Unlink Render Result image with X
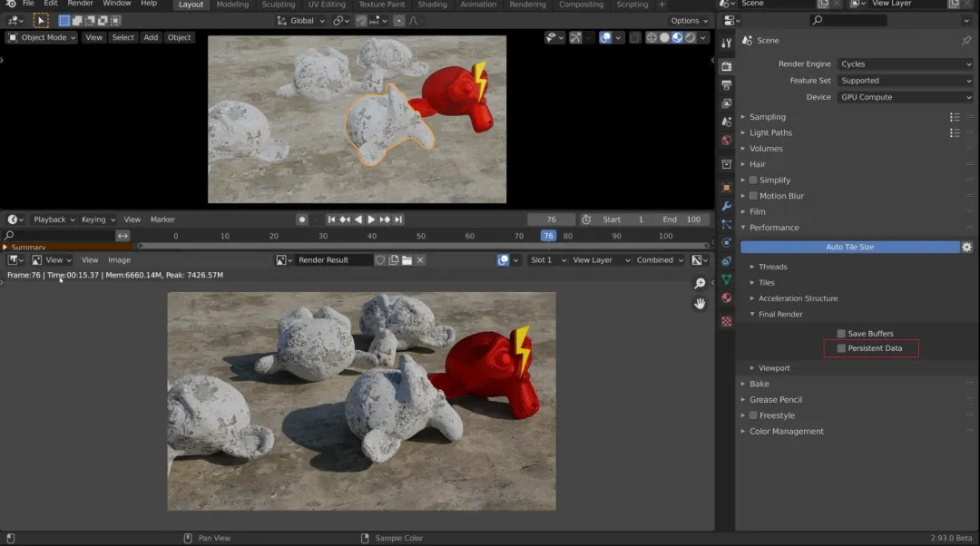Screen dimensions: 980x546 (x=420, y=260)
